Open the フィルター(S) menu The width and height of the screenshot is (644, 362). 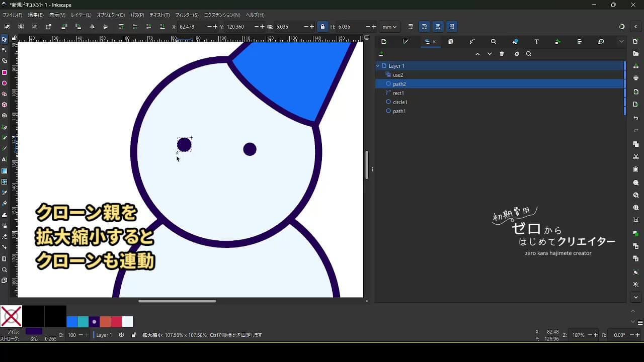coord(187,15)
